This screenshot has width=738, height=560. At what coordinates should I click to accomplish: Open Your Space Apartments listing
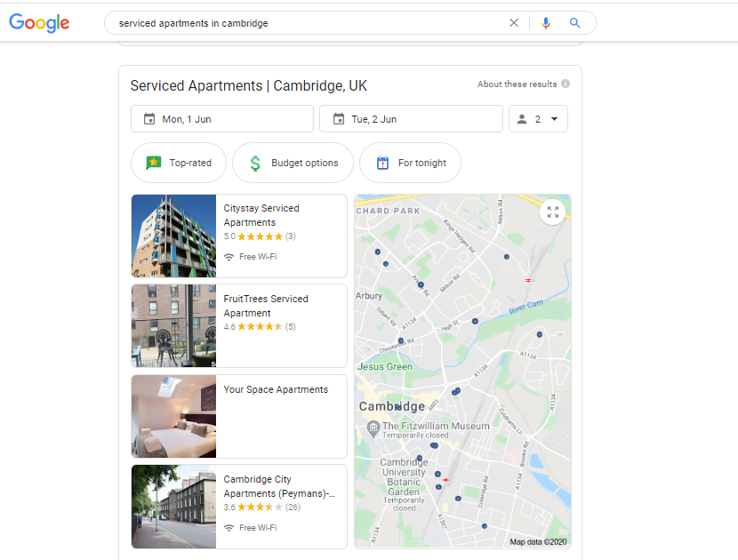(239, 416)
